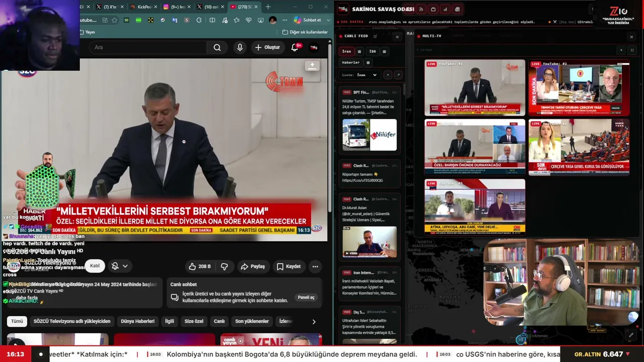The width and height of the screenshot is (644, 362).
Task: Open the TV icon in Sakinol header
Action: point(433,9)
